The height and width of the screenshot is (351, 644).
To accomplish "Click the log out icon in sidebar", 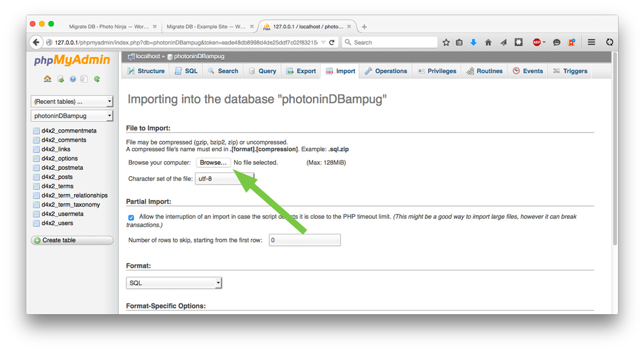I will point(60,79).
